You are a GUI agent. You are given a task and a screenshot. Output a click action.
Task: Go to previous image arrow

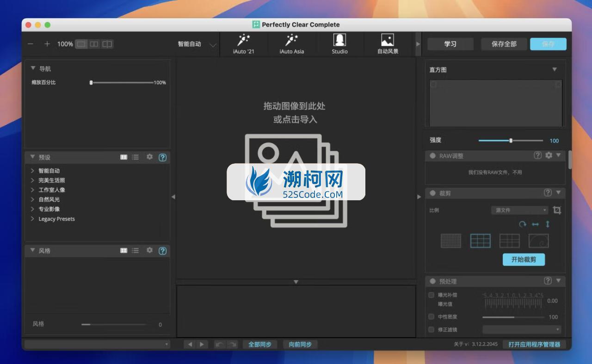tap(190, 344)
